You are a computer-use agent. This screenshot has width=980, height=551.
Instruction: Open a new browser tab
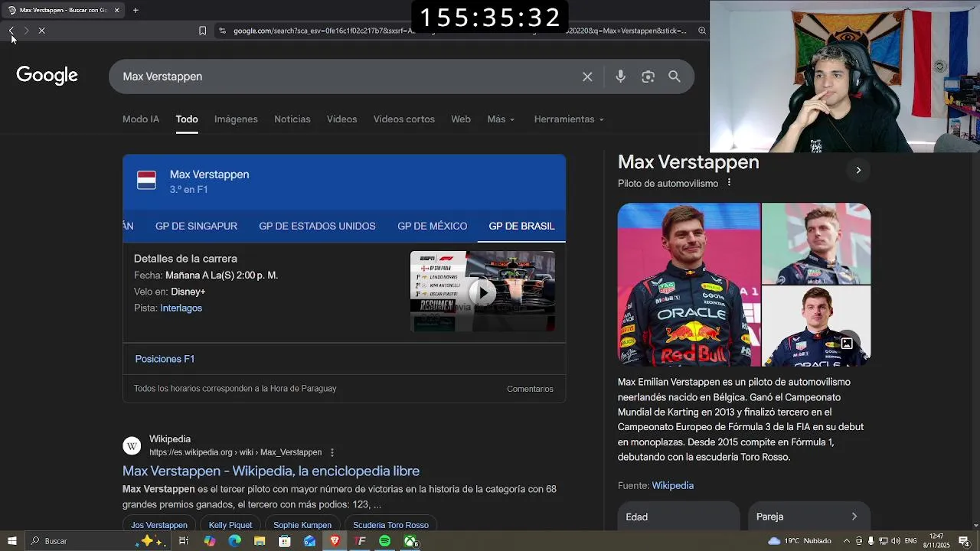pos(136,10)
